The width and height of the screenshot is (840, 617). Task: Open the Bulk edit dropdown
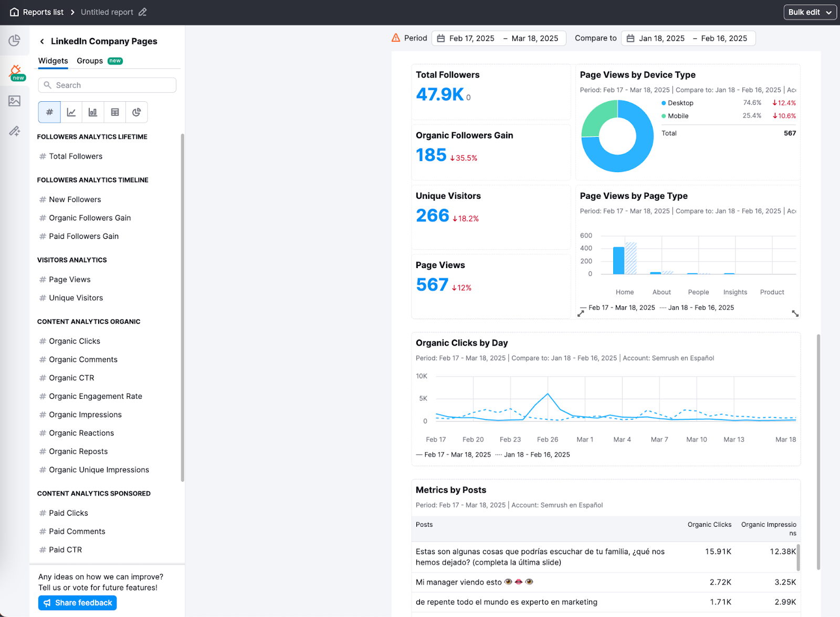pyautogui.click(x=810, y=12)
